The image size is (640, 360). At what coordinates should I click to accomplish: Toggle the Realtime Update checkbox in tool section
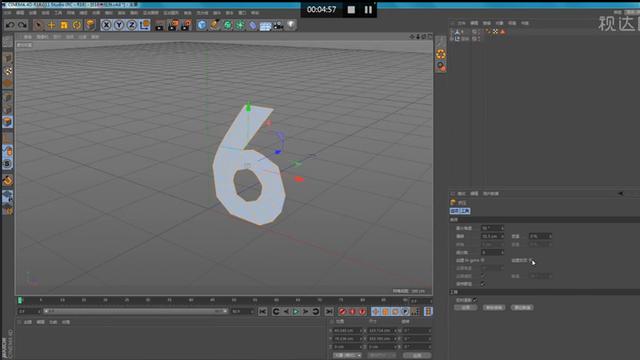475,300
